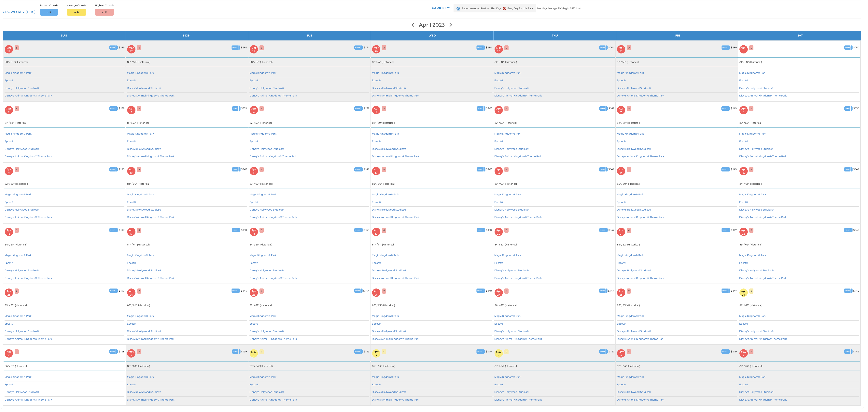The image size is (868, 412).
Task: Click the April 2023 month title
Action: tap(432, 25)
